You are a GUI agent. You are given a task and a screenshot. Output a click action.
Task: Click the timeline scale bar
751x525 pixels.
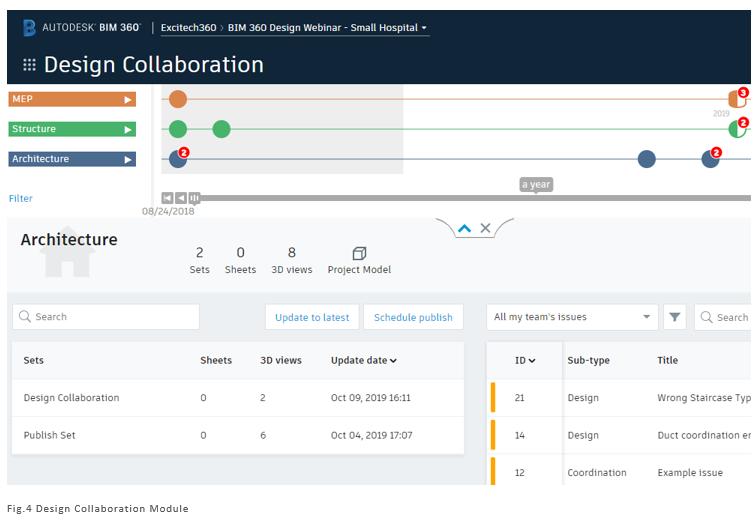[x=476, y=198]
